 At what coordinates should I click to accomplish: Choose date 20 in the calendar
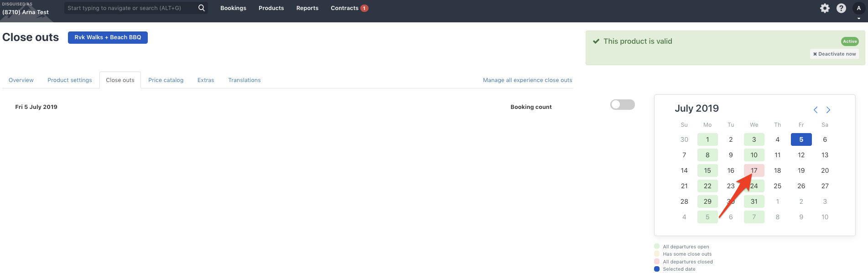(825, 170)
